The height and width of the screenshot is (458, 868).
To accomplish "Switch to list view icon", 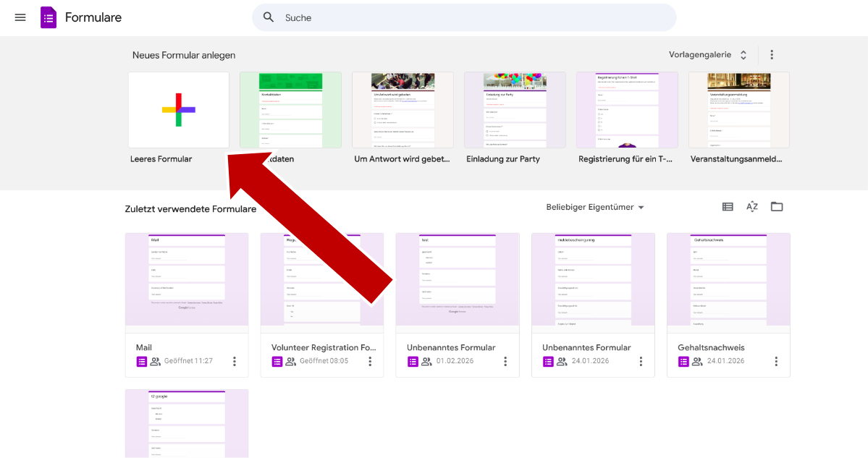I will tap(728, 207).
